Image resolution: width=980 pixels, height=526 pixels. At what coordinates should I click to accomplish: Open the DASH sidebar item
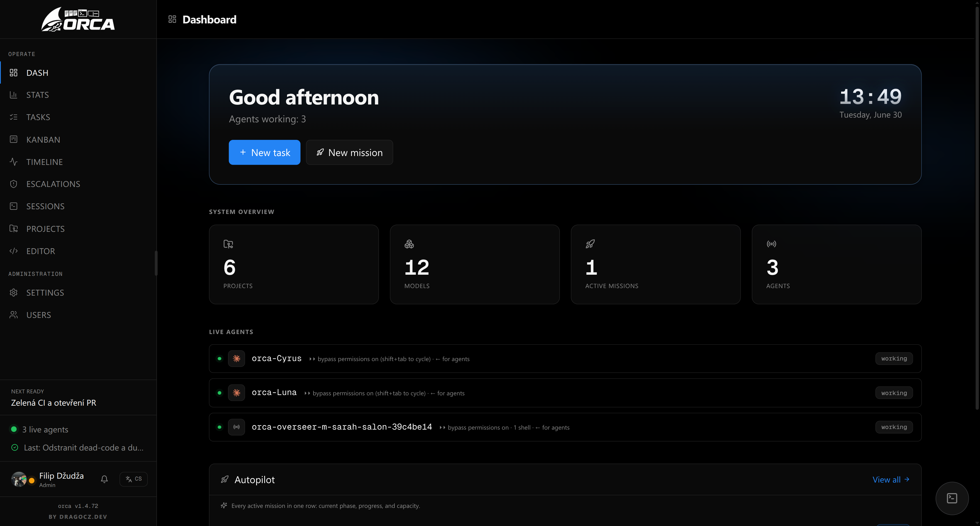[78, 73]
